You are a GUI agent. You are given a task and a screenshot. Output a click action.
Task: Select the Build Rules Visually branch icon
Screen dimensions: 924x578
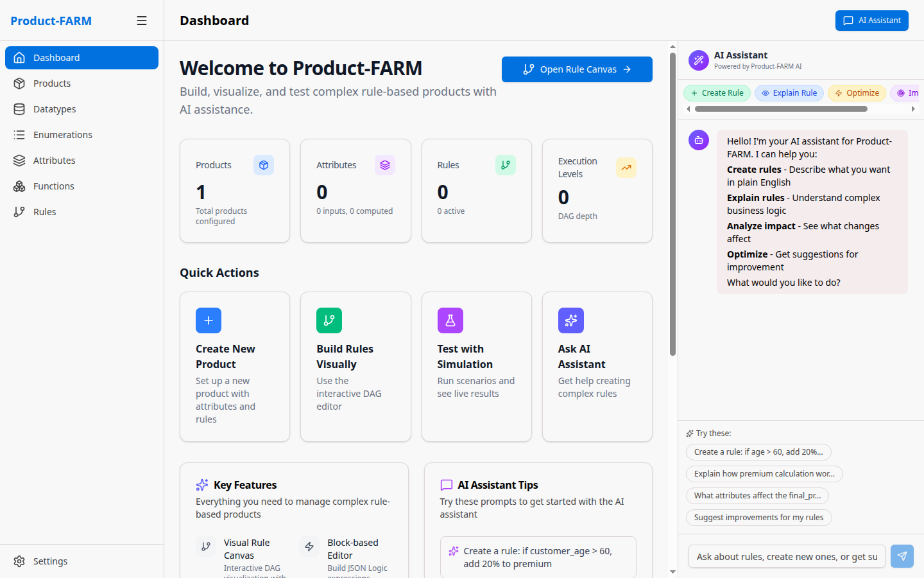pos(329,320)
